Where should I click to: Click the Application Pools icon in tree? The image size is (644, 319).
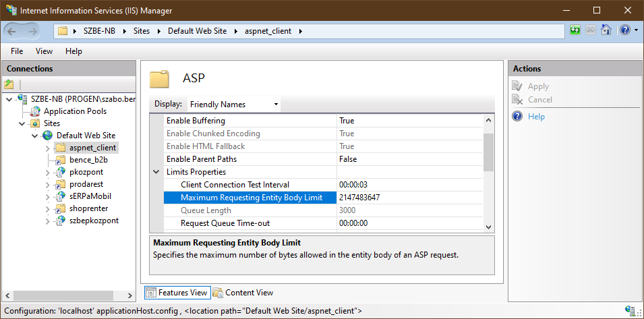(35, 111)
